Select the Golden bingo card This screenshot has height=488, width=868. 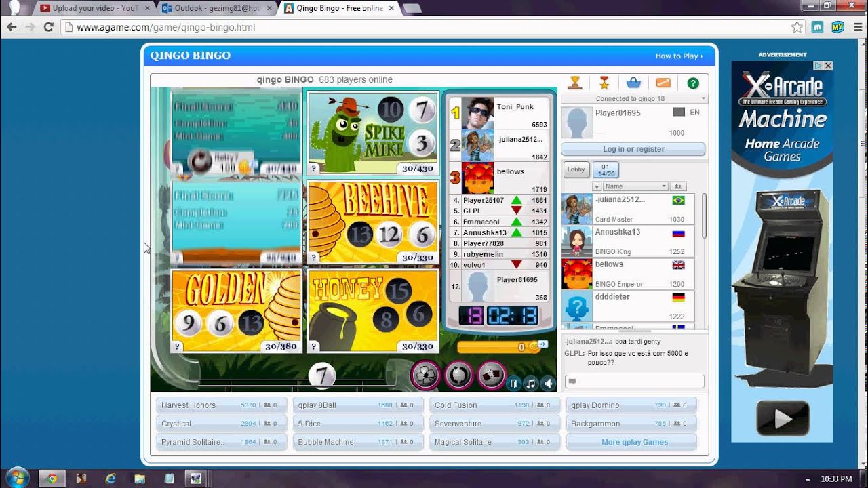[236, 310]
